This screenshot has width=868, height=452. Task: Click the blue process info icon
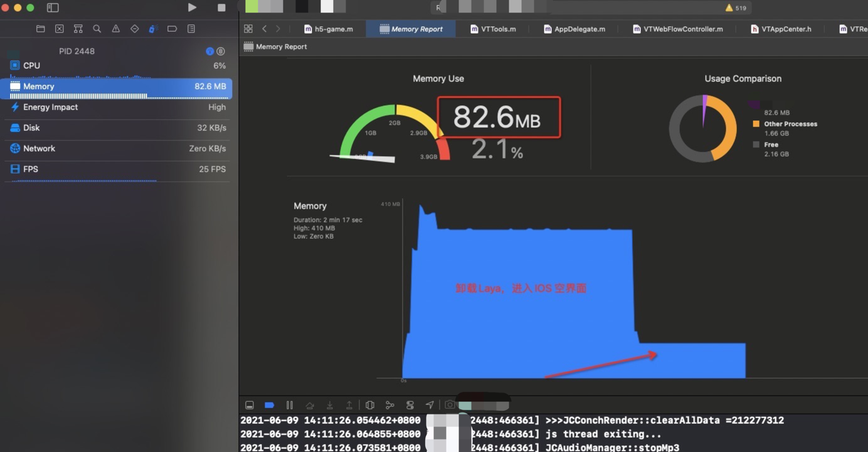tap(210, 51)
